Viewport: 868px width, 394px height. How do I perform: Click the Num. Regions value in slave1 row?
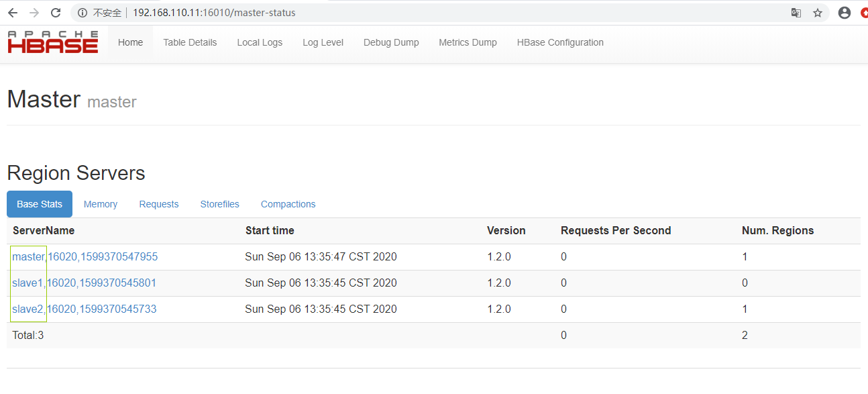745,283
